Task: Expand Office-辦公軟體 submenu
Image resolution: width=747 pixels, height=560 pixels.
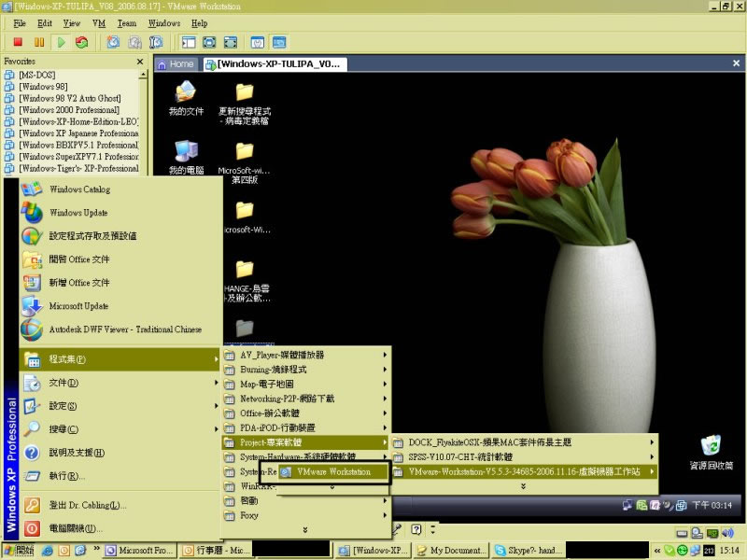Action: tap(306, 413)
